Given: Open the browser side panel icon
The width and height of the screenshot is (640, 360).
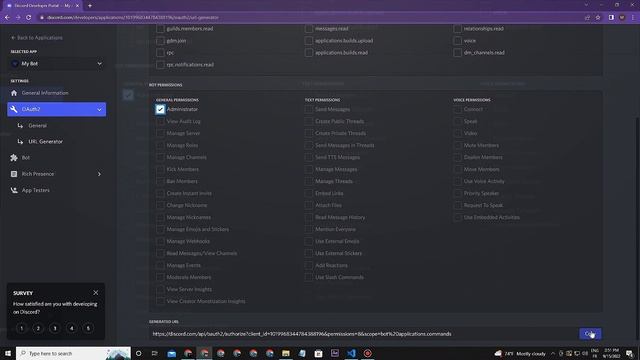Looking at the screenshot, I should (611, 18).
